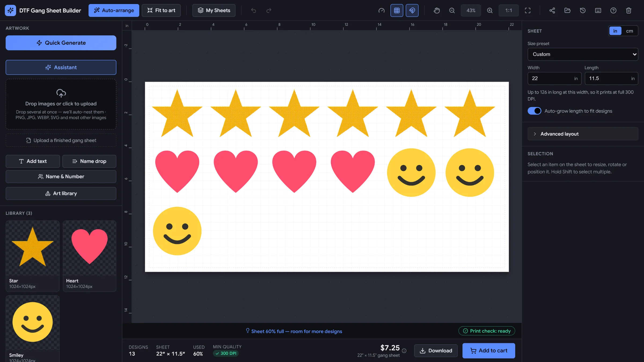Viewport: 644px width, 362px height.
Task: Open the help question mark icon
Action: (x=613, y=10)
